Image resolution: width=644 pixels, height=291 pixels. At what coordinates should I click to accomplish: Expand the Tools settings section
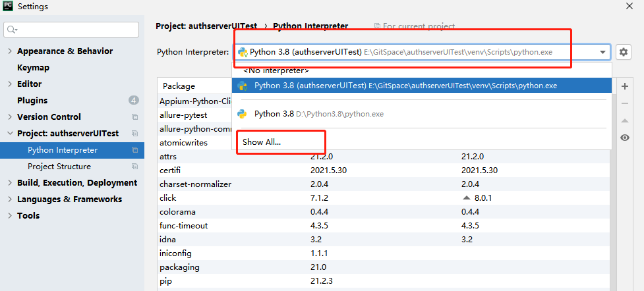click(x=11, y=215)
